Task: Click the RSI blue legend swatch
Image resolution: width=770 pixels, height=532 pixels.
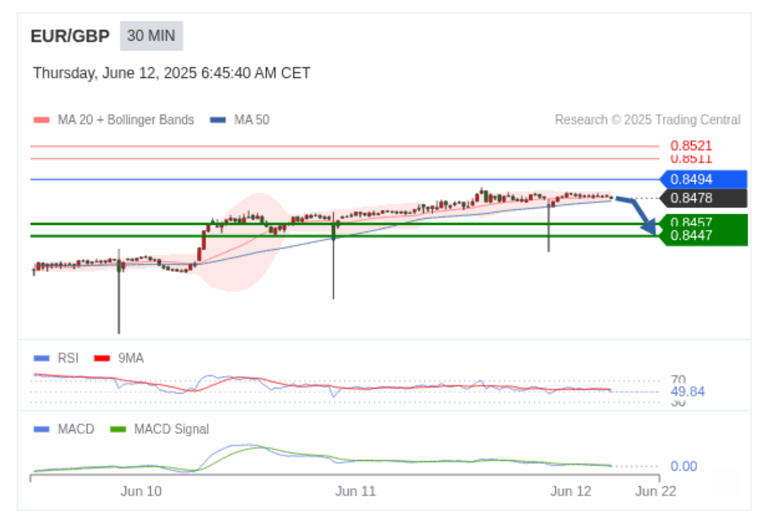Action: click(x=42, y=358)
